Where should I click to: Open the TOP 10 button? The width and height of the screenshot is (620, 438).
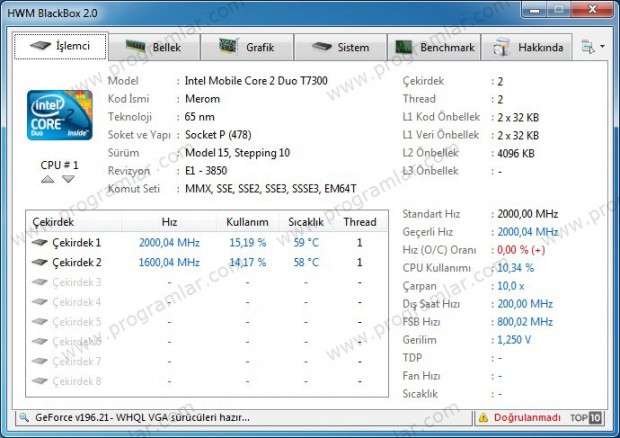click(x=586, y=418)
